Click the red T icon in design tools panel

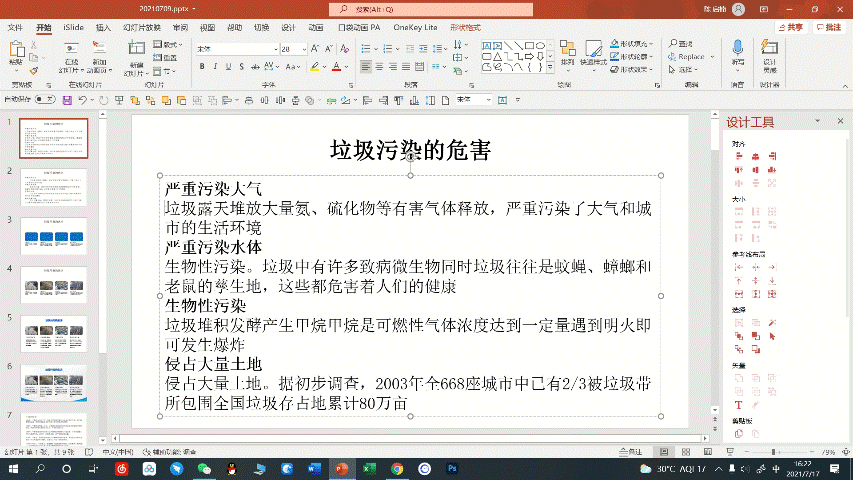pyautogui.click(x=738, y=405)
